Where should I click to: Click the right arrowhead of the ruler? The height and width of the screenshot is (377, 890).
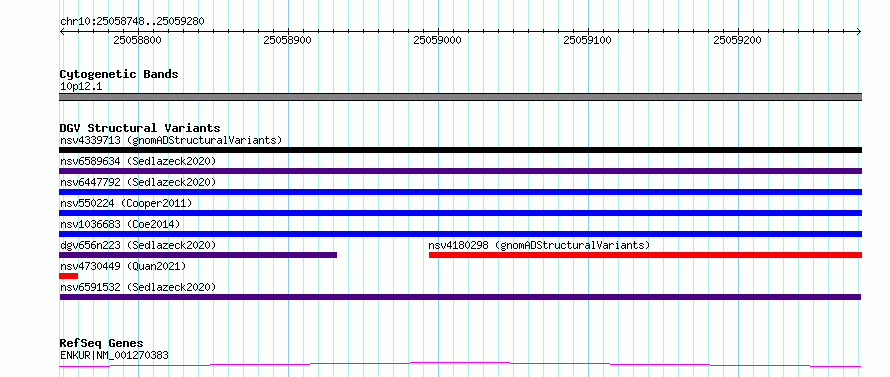859,32
